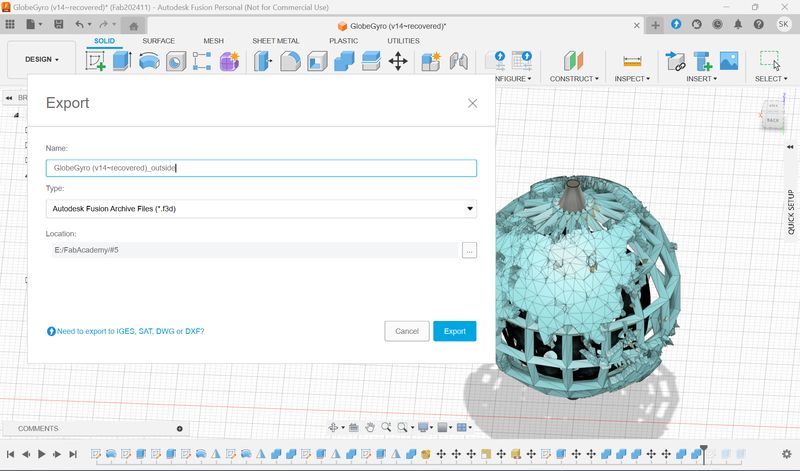
Task: Open the Job Status clock icon
Action: [x=717, y=24]
